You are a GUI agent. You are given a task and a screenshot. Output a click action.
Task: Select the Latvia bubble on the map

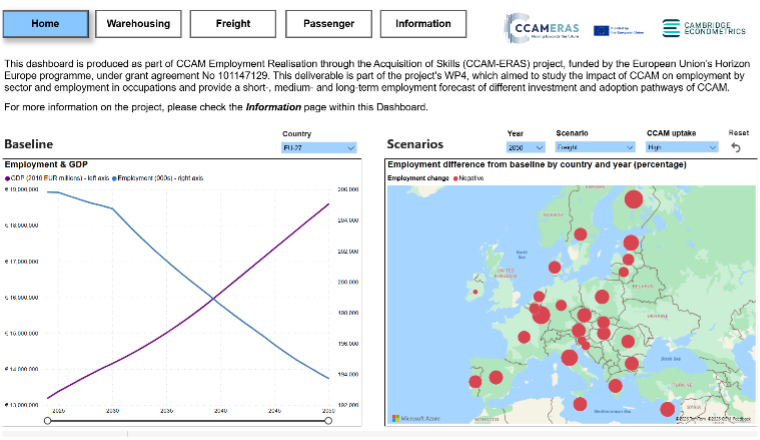click(628, 259)
